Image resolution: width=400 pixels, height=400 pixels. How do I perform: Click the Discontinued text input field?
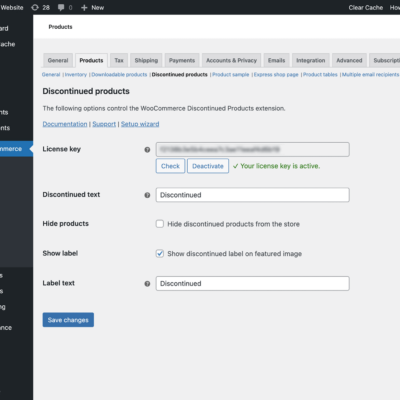click(x=253, y=195)
